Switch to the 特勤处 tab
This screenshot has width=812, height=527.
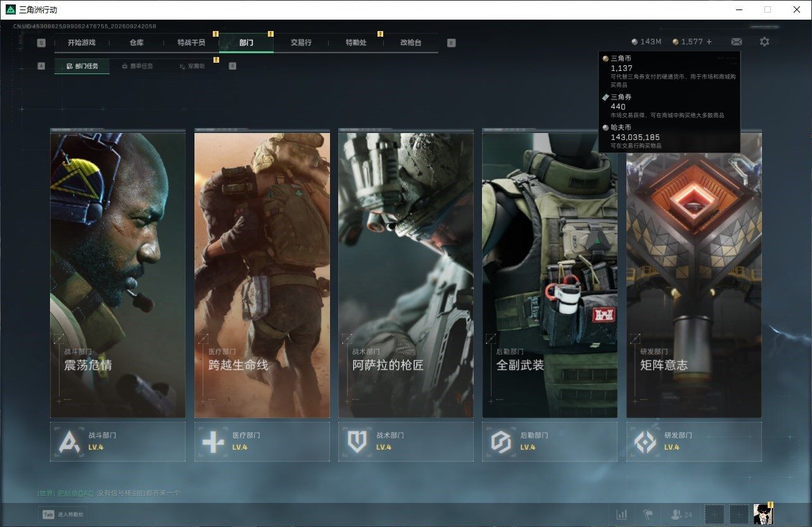click(x=356, y=42)
